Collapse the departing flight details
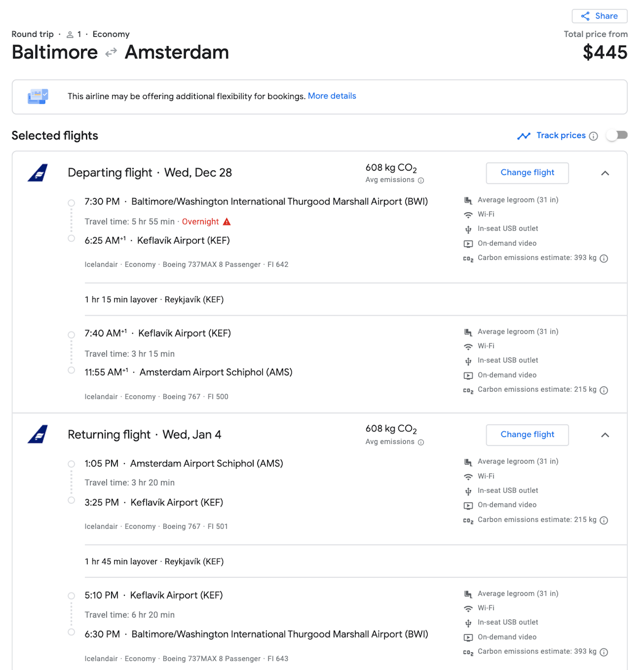This screenshot has height=670, width=644. tap(605, 173)
